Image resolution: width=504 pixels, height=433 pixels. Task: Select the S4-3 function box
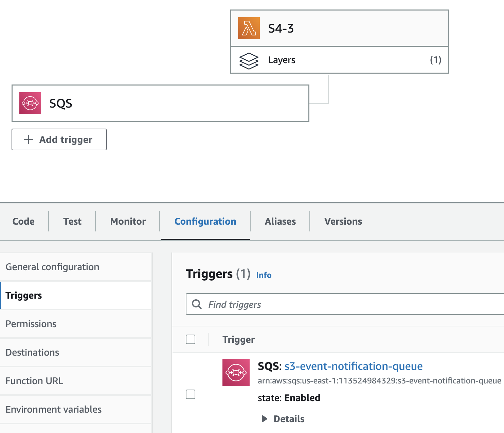coord(340,28)
